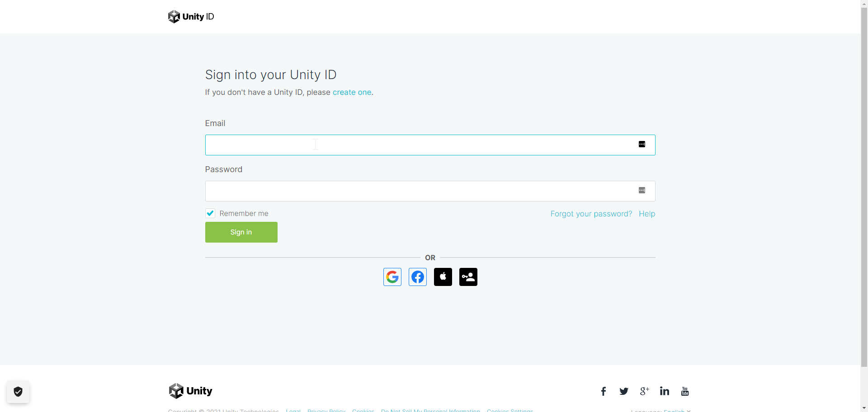Open Unity's Facebook page in footer
Screen dimensions: 868x412
(604, 391)
